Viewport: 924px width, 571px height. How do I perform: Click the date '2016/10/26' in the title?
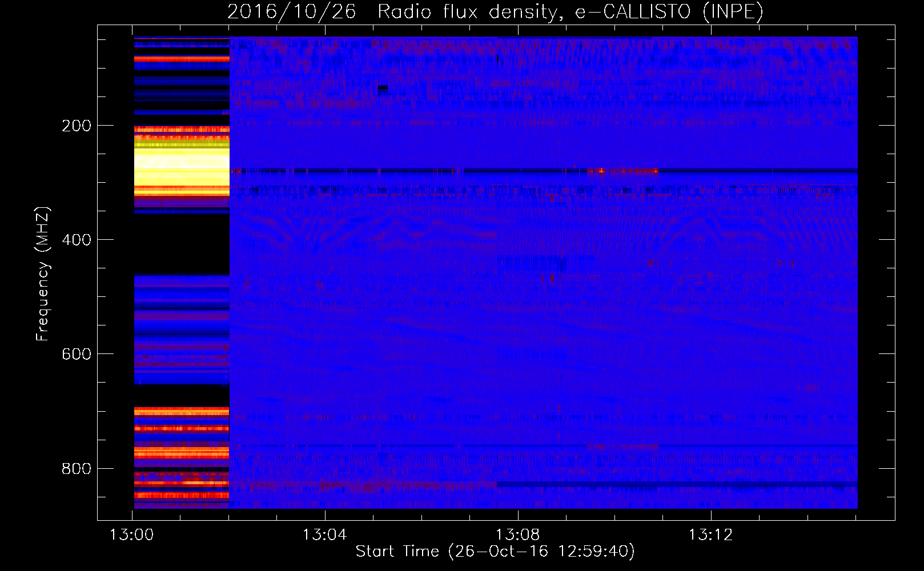291,12
